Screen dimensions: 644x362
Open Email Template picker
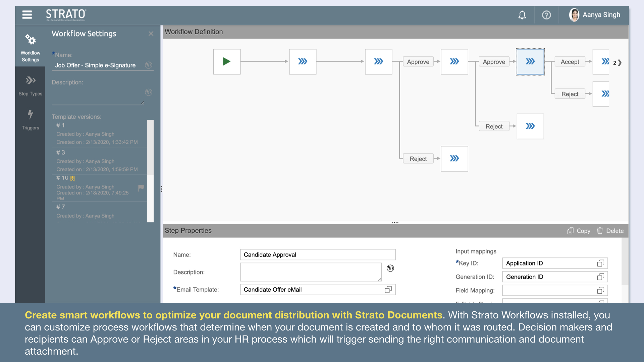pos(388,290)
